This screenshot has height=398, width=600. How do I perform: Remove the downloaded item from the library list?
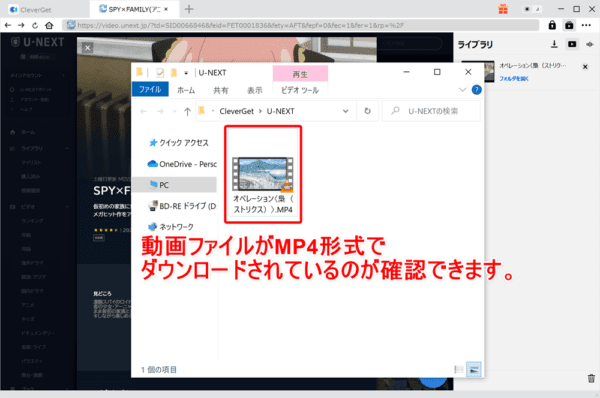pos(585,67)
